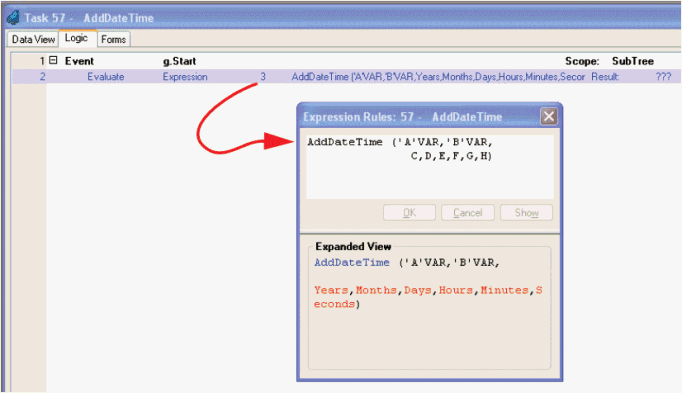This screenshot has width=682, height=393.
Task: Select expression number 3 field
Action: pyautogui.click(x=263, y=77)
